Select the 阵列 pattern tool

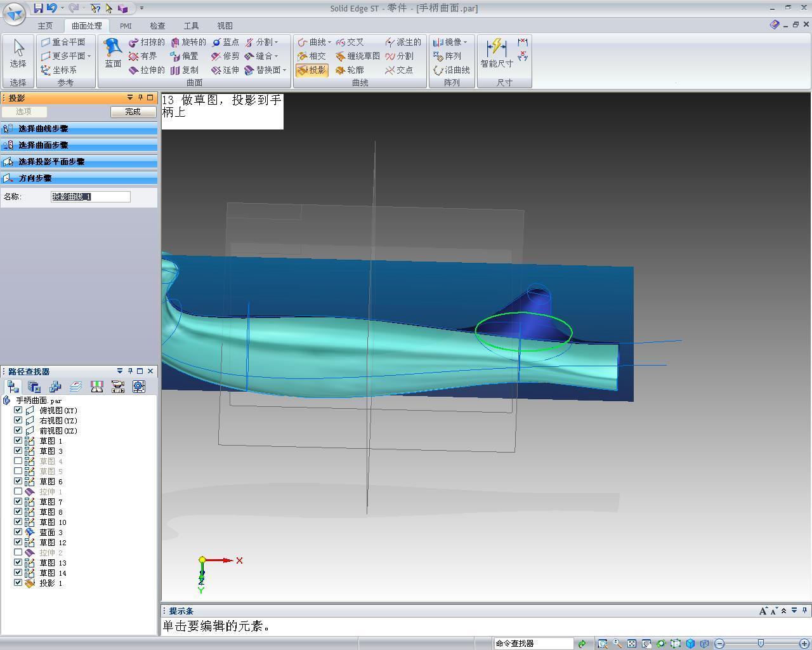click(447, 56)
